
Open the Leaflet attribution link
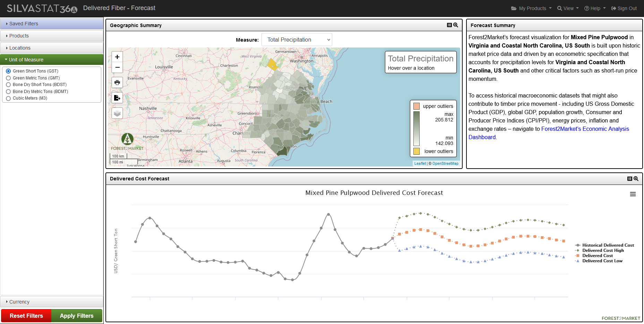click(x=420, y=163)
